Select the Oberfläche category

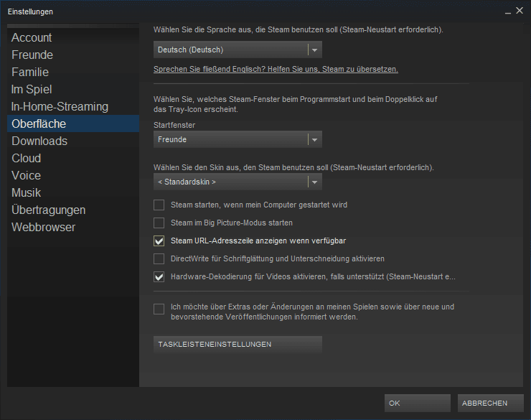point(73,123)
